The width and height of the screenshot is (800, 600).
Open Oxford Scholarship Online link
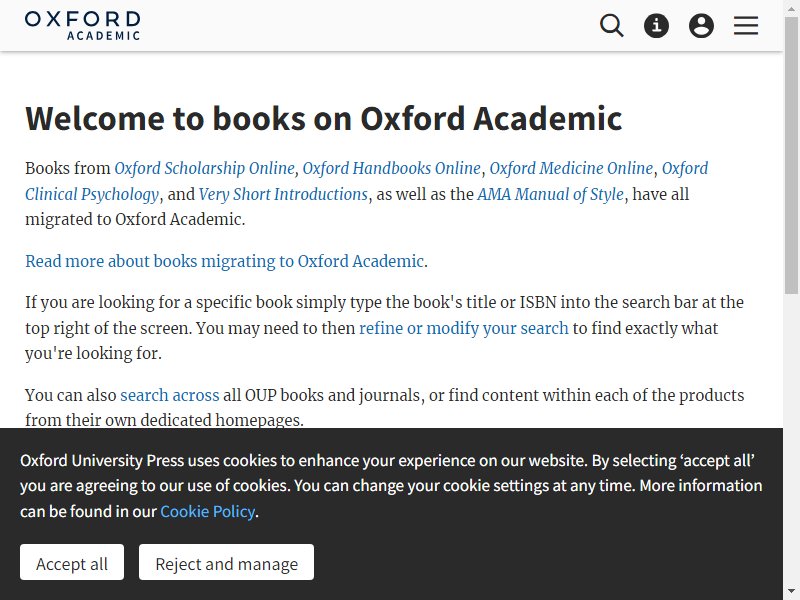click(x=204, y=168)
